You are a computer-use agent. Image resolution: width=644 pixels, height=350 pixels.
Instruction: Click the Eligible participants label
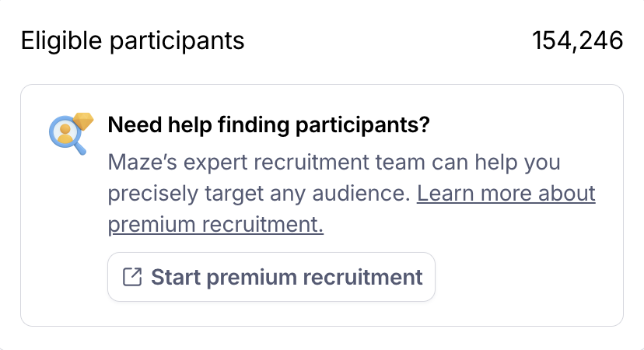[x=132, y=40]
